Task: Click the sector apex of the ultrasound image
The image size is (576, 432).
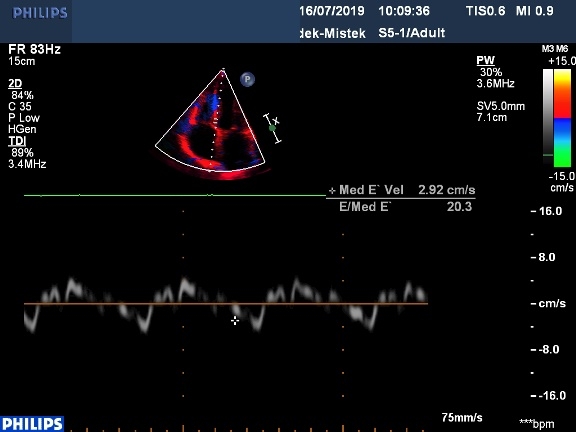Action: [223, 70]
